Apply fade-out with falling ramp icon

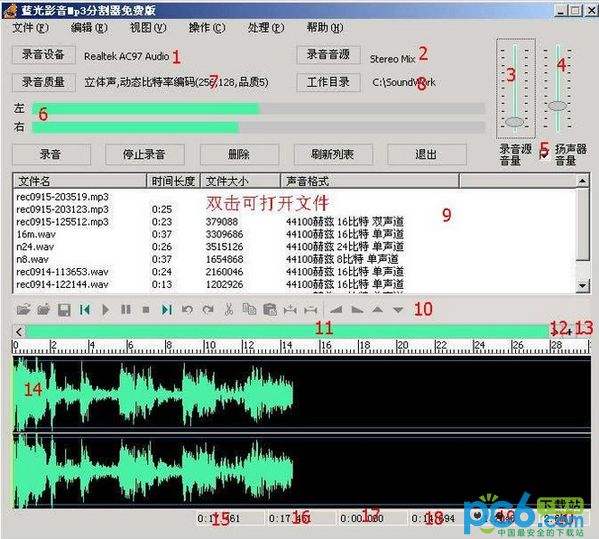click(357, 309)
